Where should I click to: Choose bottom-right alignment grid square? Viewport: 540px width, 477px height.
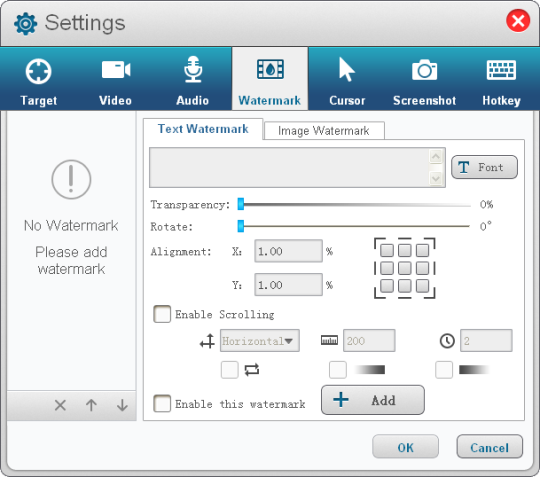pyautogui.click(x=422, y=286)
